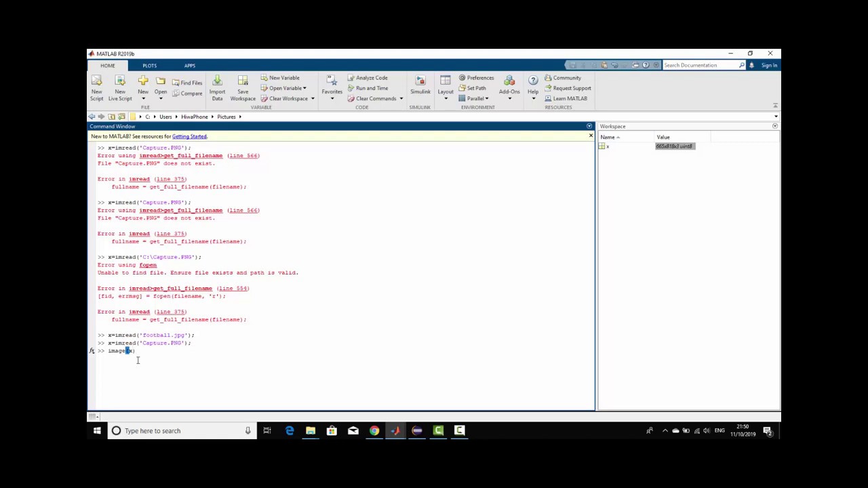Image resolution: width=868 pixels, height=488 pixels.
Task: Open the Compare files tool
Action: click(187, 93)
